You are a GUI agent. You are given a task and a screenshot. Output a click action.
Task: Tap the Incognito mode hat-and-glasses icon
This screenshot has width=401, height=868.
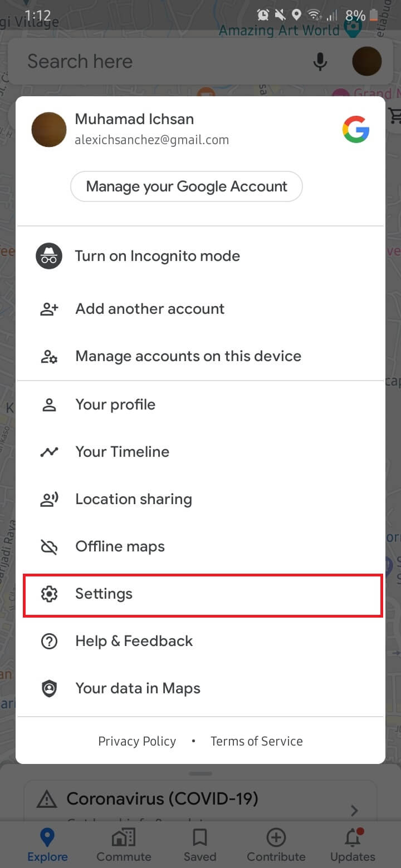coord(49,257)
